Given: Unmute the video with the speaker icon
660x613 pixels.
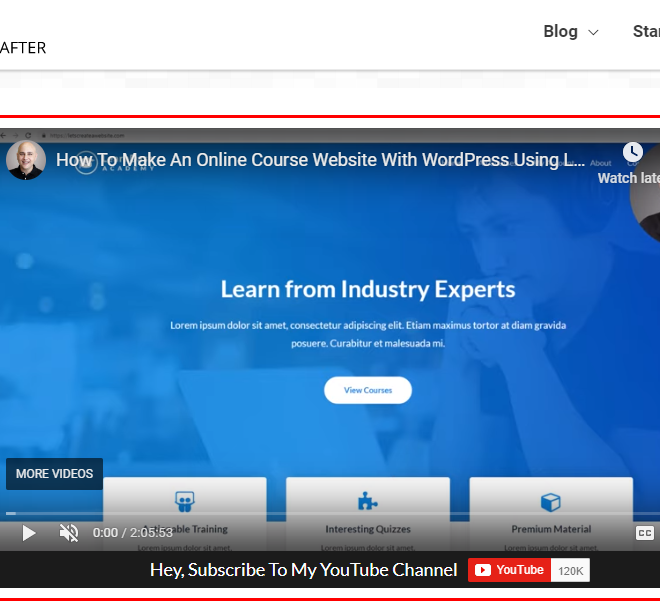Looking at the screenshot, I should coord(69,533).
